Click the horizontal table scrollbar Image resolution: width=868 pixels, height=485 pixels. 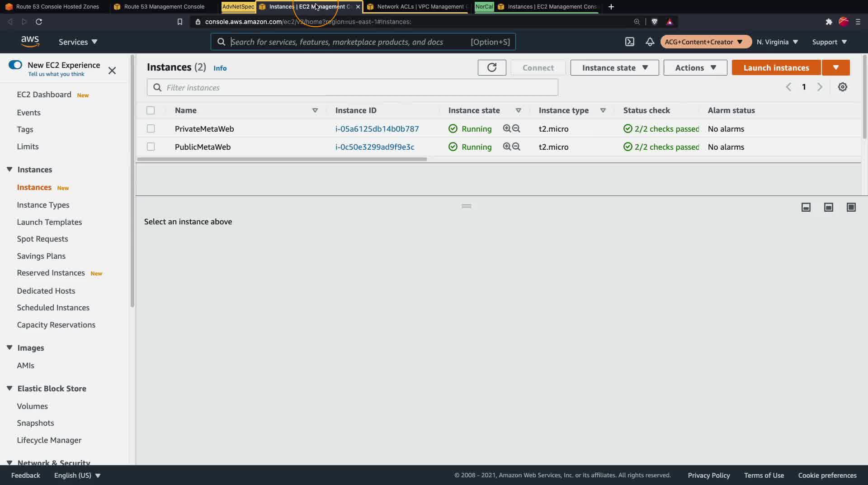[282, 159]
